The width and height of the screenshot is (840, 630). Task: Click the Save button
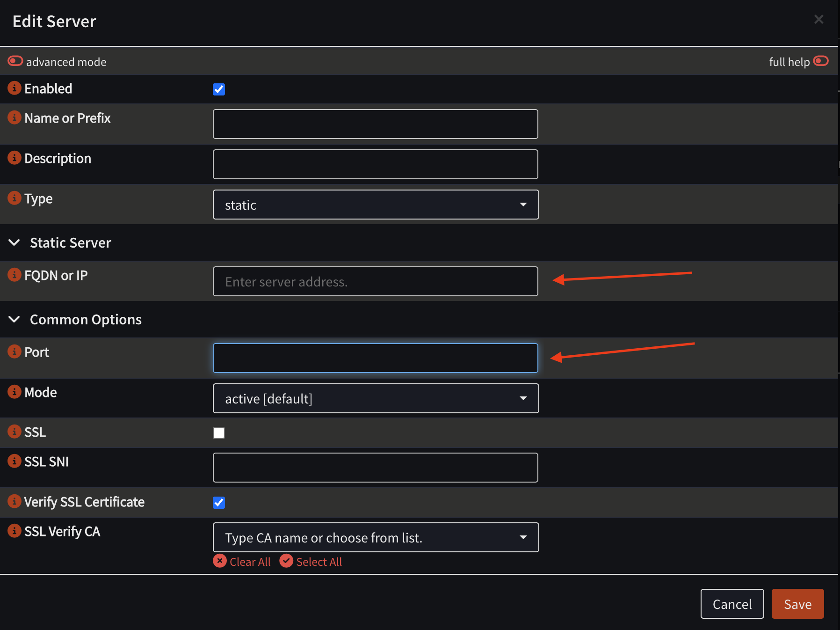(x=797, y=604)
